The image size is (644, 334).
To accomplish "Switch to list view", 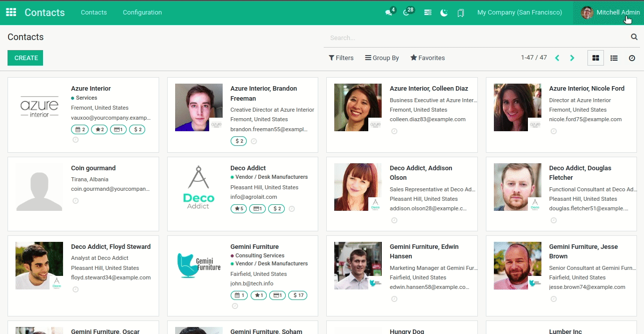I will tap(613, 58).
